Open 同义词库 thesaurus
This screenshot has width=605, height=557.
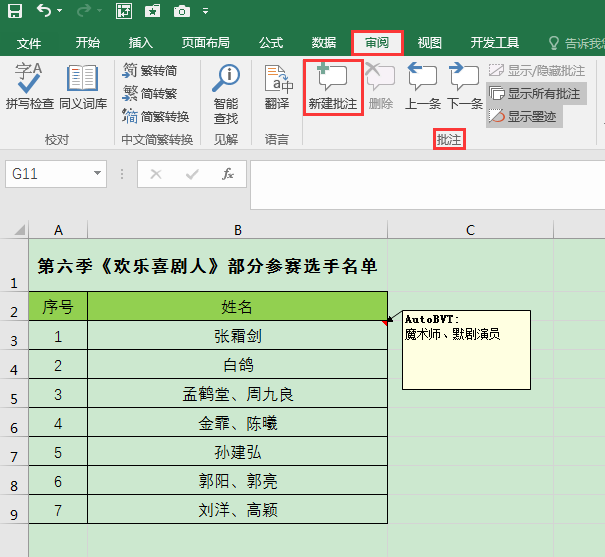tap(83, 86)
